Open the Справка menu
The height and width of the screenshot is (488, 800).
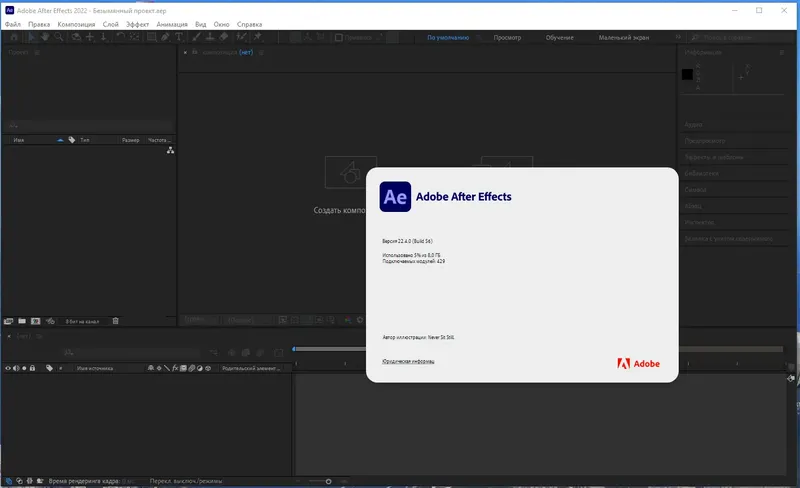pyautogui.click(x=249, y=24)
